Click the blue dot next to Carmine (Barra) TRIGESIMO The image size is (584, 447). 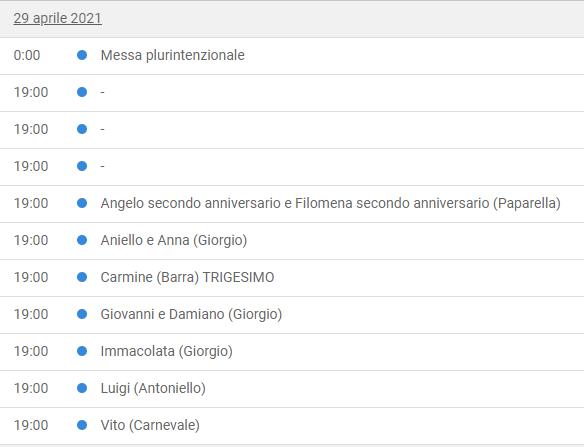click(x=82, y=277)
